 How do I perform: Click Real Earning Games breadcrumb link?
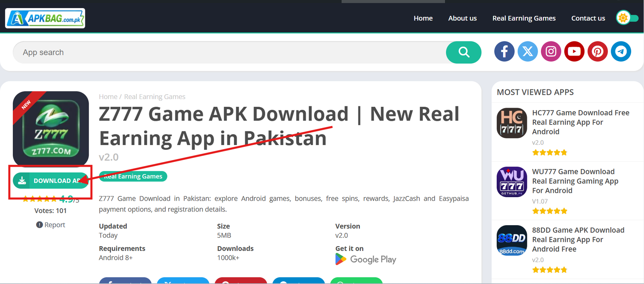point(155,97)
